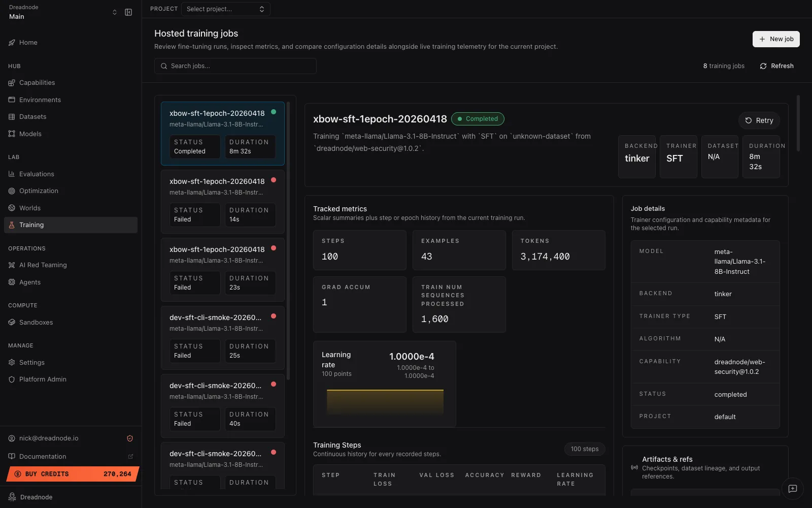Click the verified shield beside nick@dreadnode.io
This screenshot has width=812, height=508.
point(129,438)
